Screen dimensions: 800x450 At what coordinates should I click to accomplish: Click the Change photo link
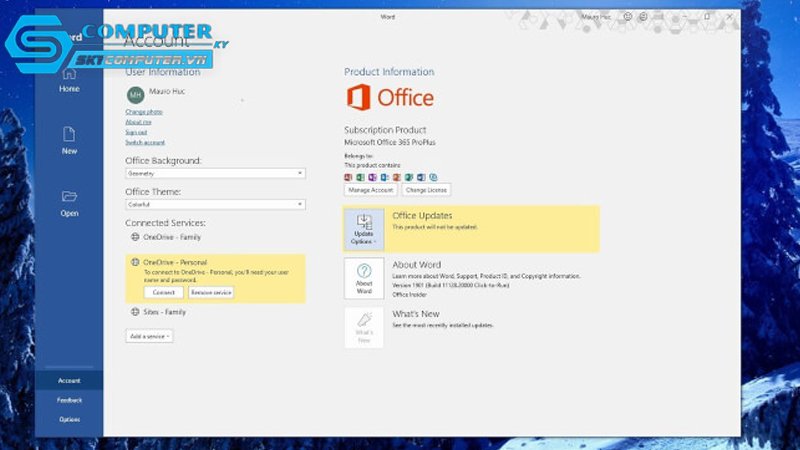[x=144, y=112]
